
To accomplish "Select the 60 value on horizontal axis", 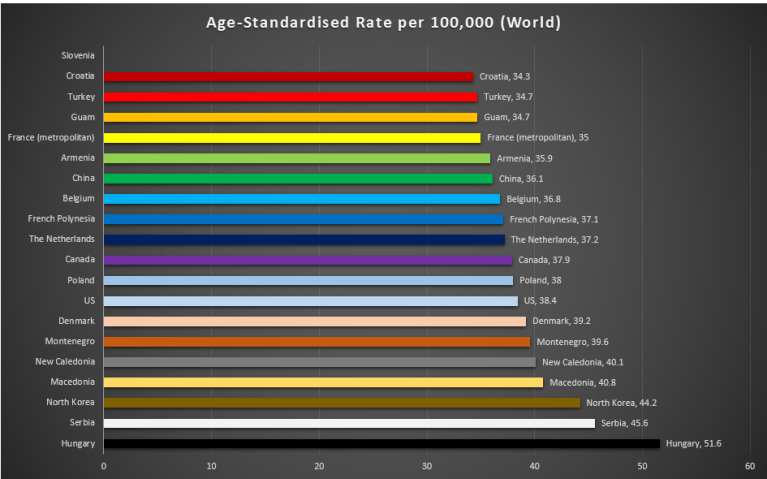I will click(749, 465).
